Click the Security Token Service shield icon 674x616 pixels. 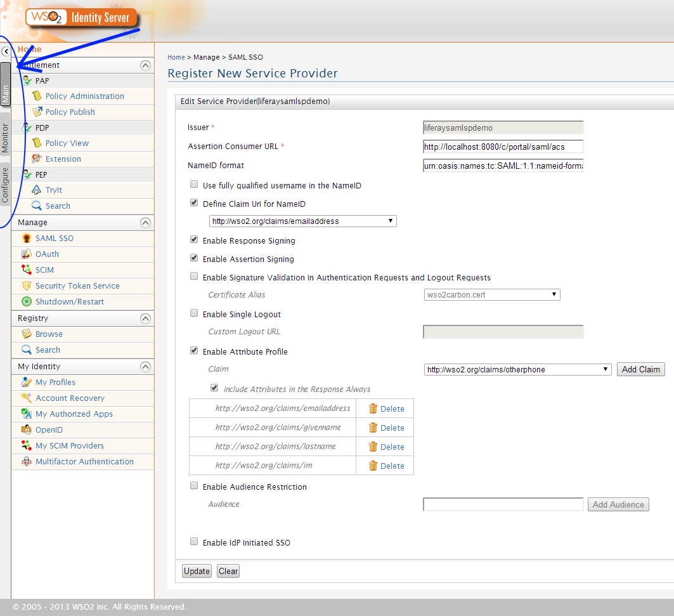[x=27, y=285]
